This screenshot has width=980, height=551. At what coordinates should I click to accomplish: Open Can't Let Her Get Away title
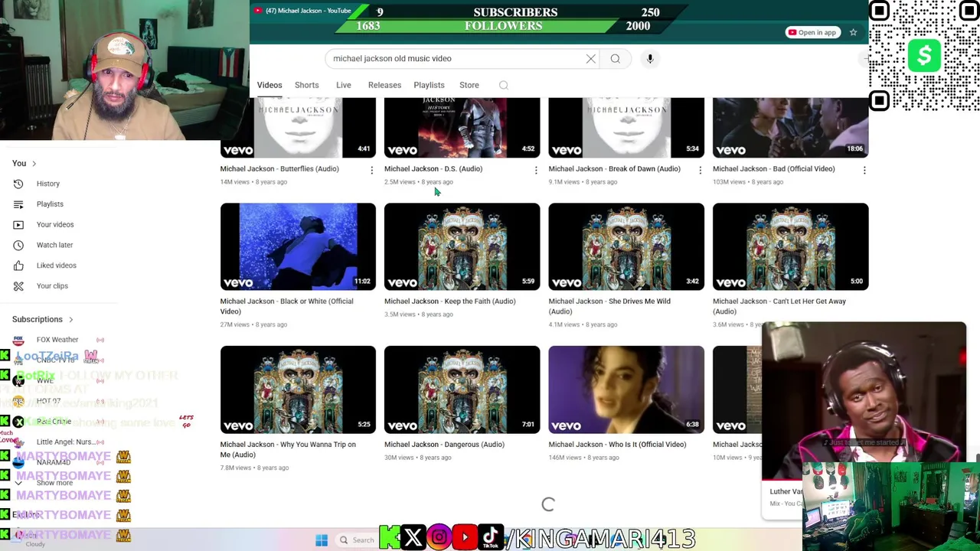[x=779, y=306]
